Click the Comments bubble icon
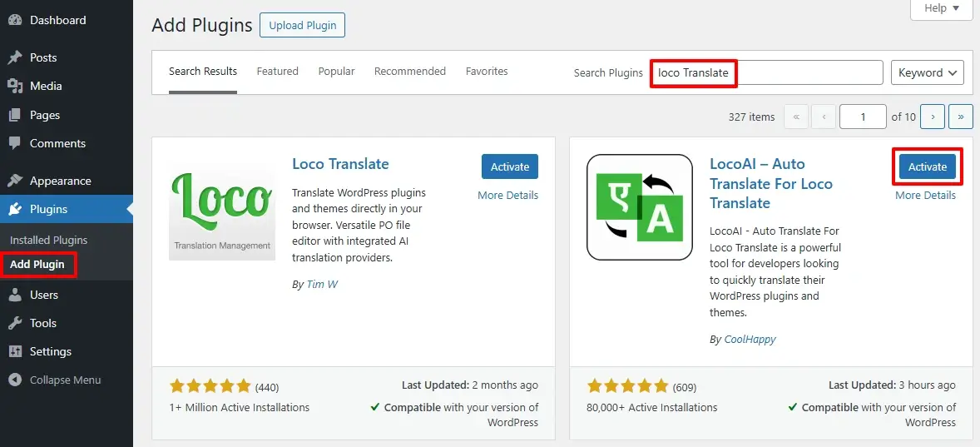Image resolution: width=980 pixels, height=447 pixels. tap(16, 143)
